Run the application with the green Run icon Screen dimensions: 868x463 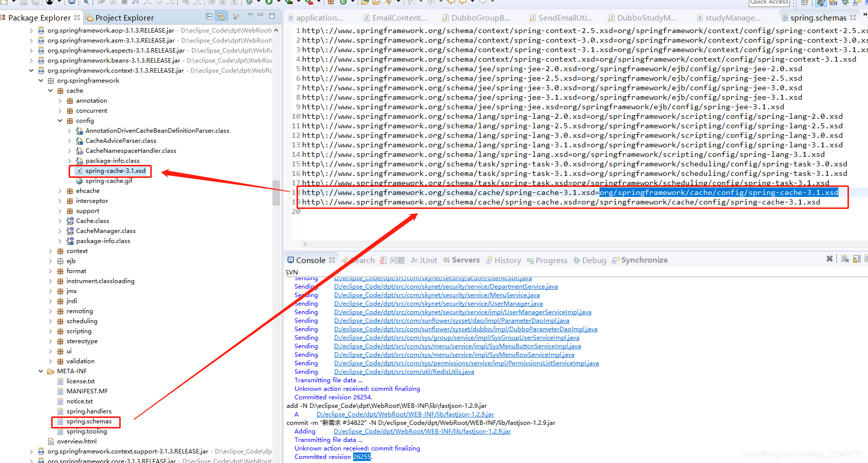pyautogui.click(x=269, y=4)
